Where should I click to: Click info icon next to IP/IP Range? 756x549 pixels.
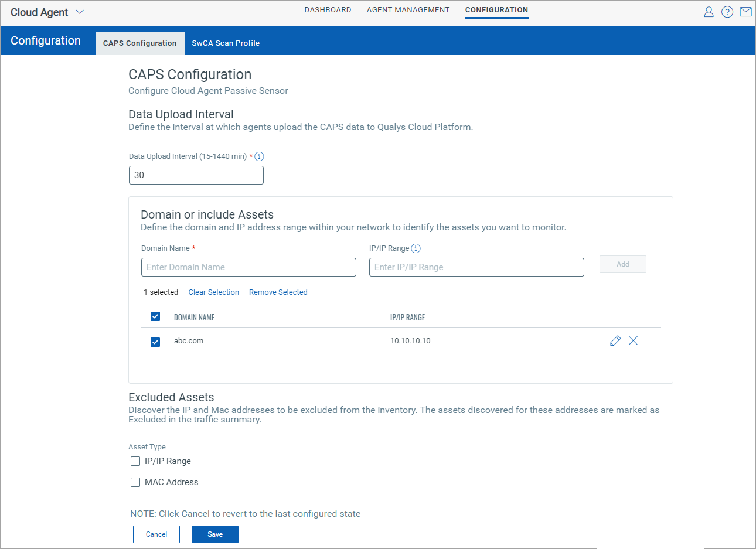click(x=416, y=248)
